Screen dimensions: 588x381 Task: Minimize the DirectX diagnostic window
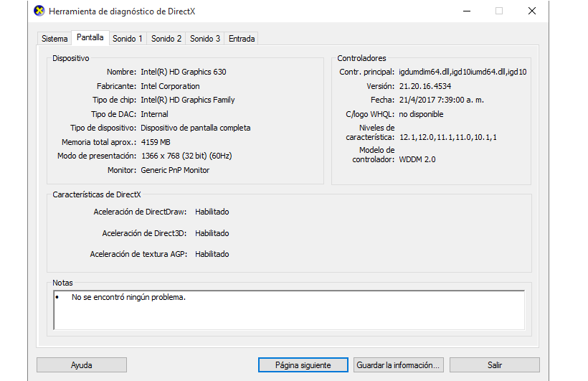tap(467, 11)
